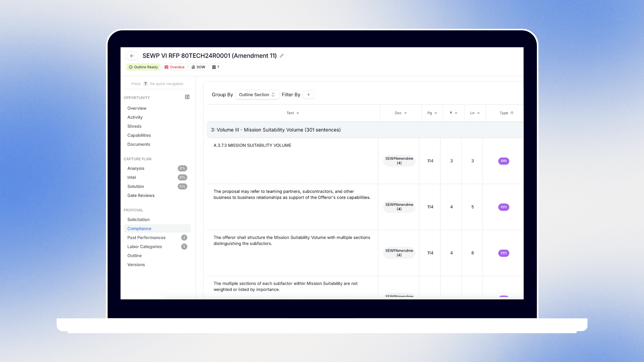Toggle Type column sort arrow
This screenshot has width=644, height=362.
[x=512, y=113]
